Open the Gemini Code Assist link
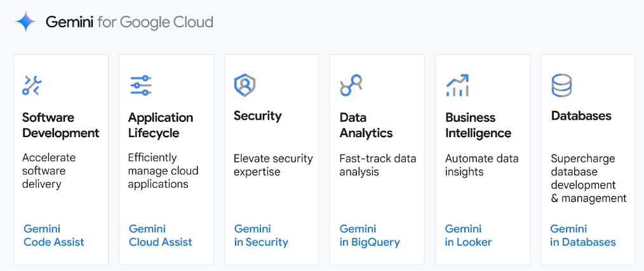The height and width of the screenshot is (271, 644). [54, 235]
